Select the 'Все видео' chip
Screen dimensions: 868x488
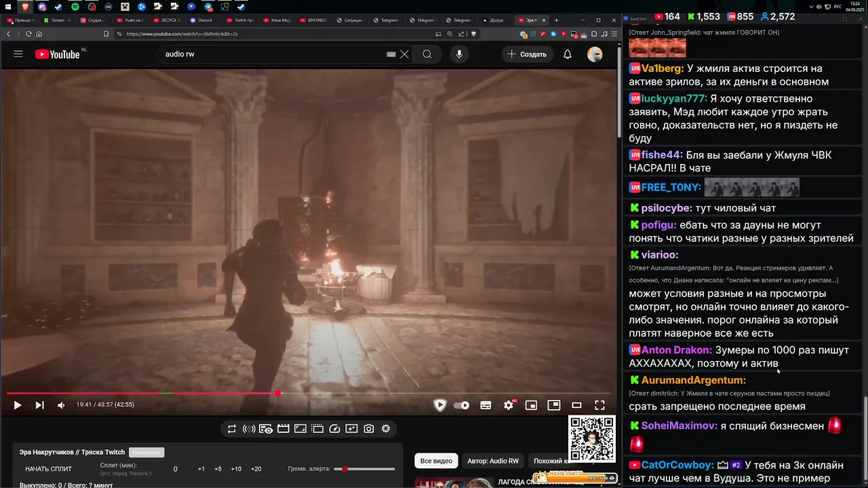[436, 461]
